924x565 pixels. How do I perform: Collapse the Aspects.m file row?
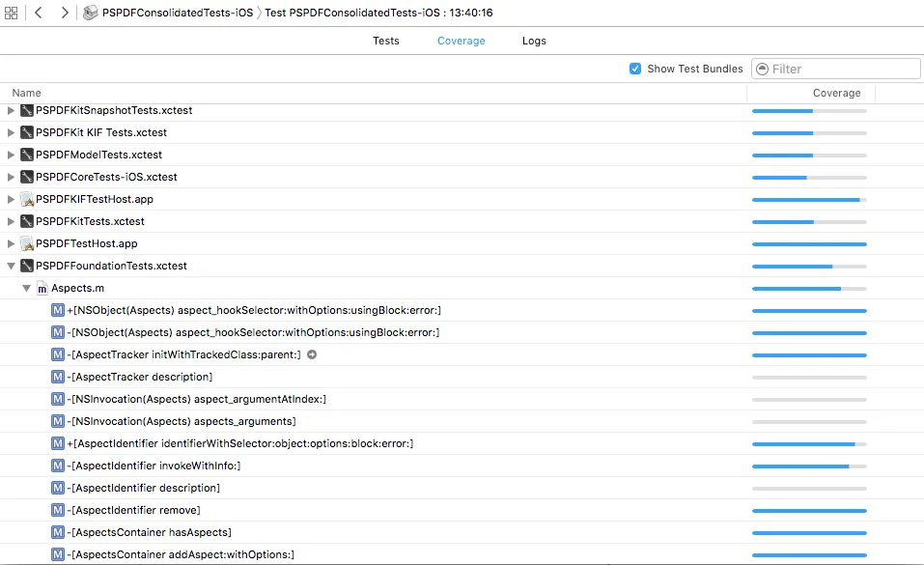click(27, 288)
